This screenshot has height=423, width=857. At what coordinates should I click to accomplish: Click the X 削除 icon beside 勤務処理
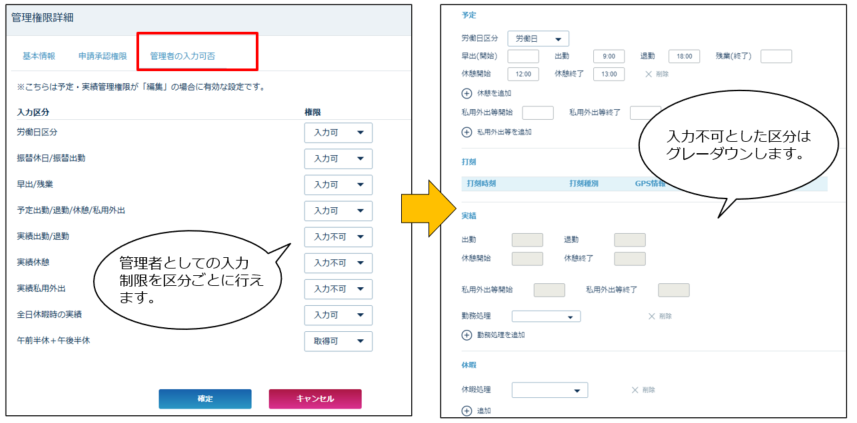(651, 316)
